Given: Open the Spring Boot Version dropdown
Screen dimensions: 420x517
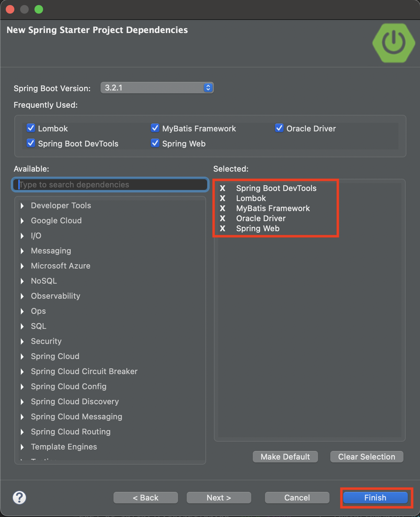Looking at the screenshot, I should [x=157, y=88].
